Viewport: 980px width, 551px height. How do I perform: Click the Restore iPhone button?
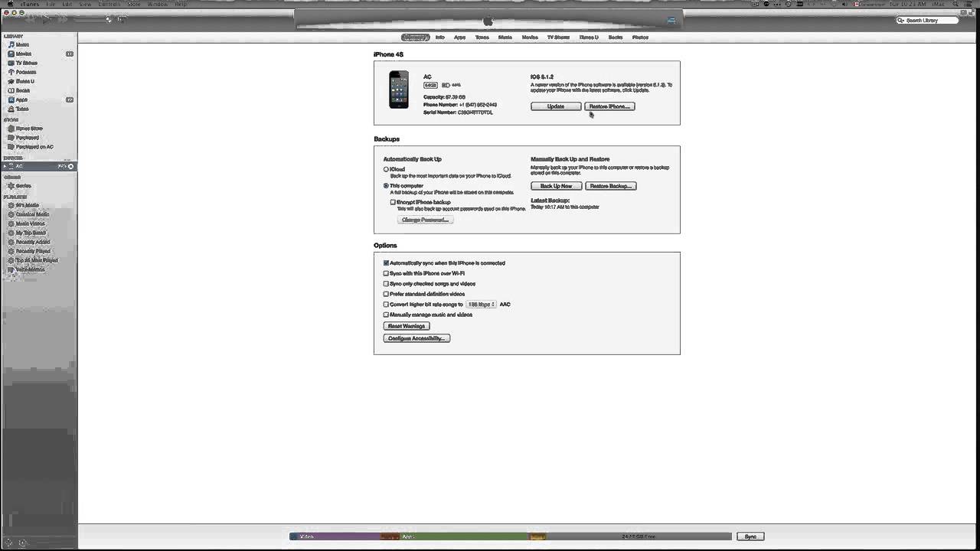(x=609, y=106)
